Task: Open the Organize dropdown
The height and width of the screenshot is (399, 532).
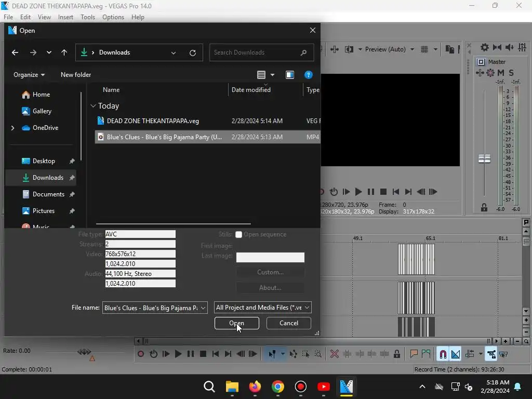Action: [29, 75]
